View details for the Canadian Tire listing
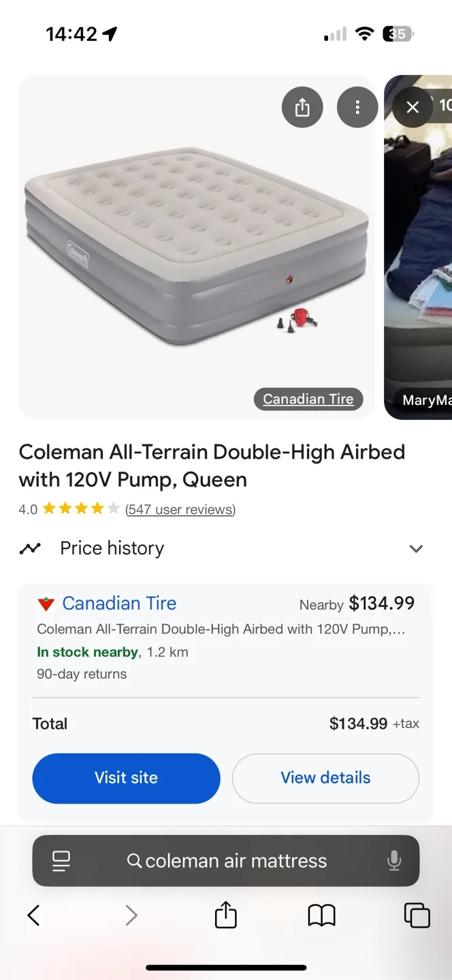The height and width of the screenshot is (980, 452). click(x=325, y=778)
